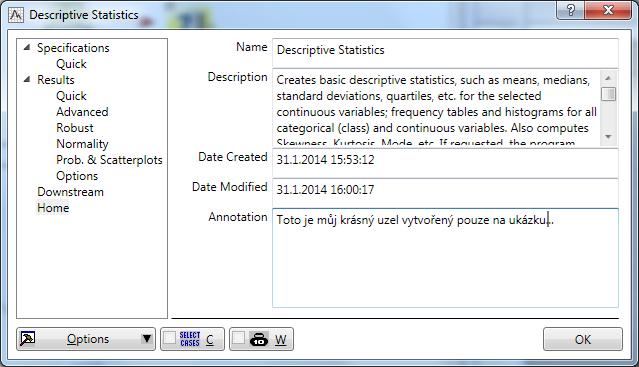This screenshot has width=639, height=367.
Task: Close the Descriptive Statistics dialog
Action: (608, 10)
